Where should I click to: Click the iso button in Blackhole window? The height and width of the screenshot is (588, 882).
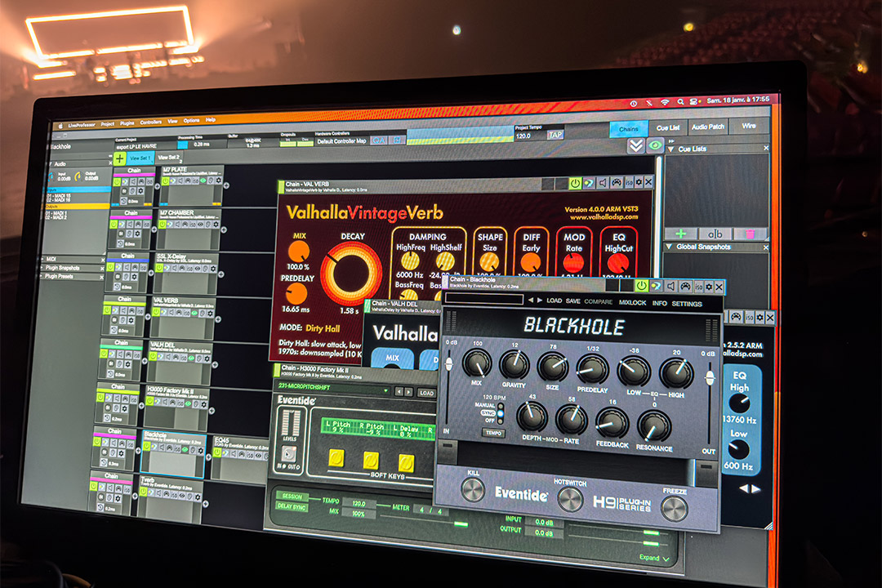point(698,287)
